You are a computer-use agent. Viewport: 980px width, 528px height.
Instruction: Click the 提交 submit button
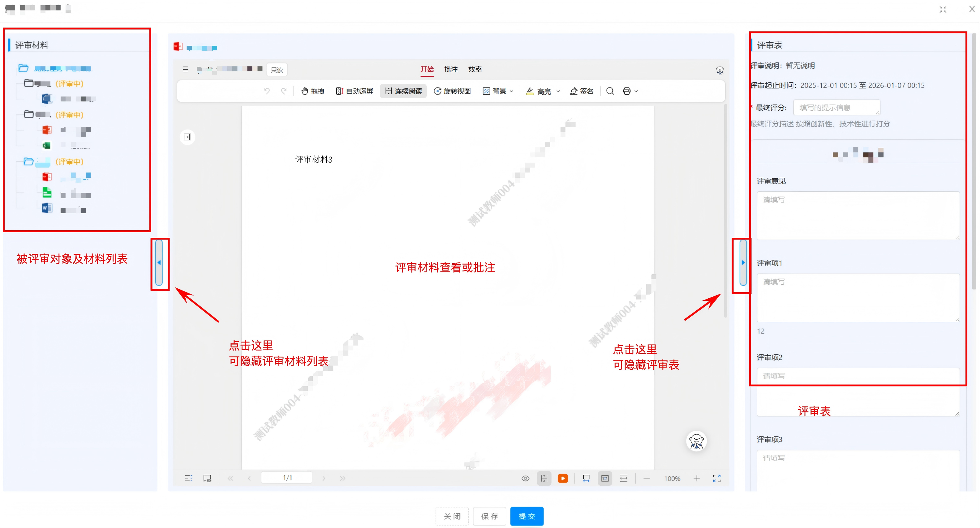point(527,516)
